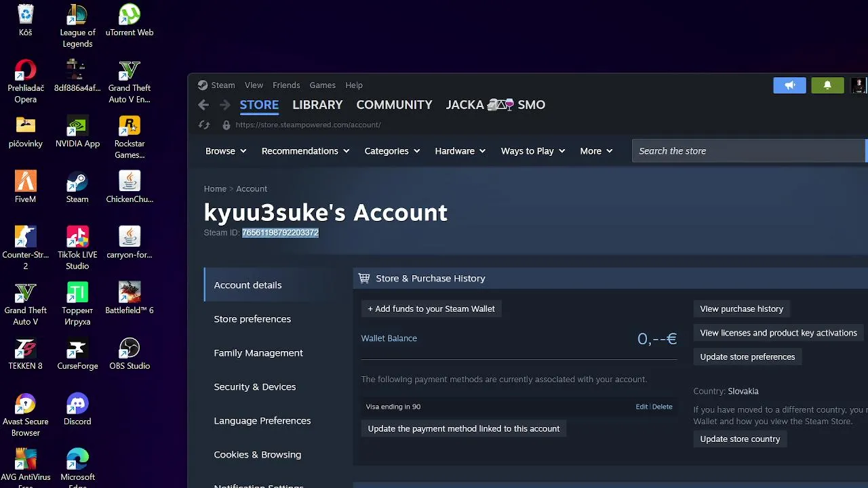Select Account details in sidebar
The width and height of the screenshot is (868, 488).
[278, 285]
